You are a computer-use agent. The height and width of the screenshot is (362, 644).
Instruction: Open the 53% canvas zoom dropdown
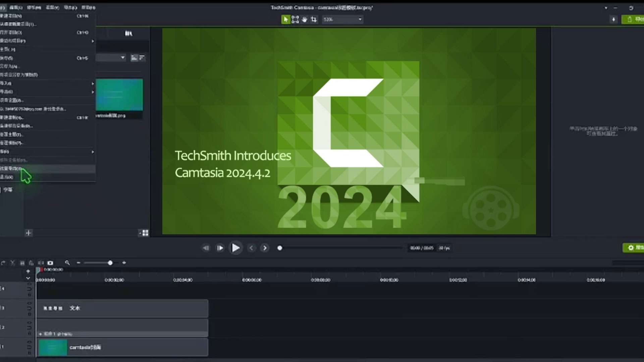click(x=342, y=19)
